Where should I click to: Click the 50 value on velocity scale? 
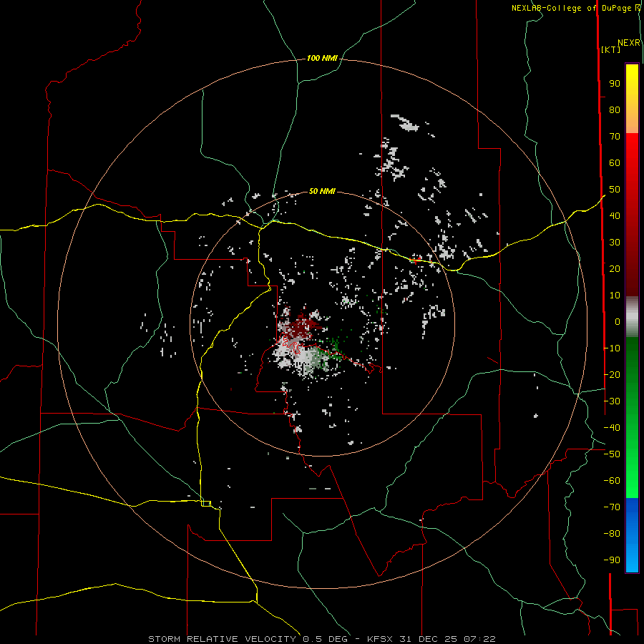(615, 190)
